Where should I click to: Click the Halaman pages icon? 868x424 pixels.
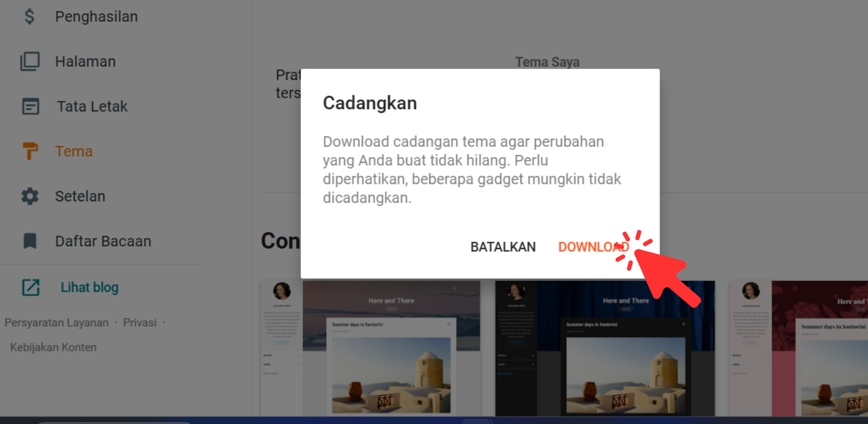coord(30,62)
